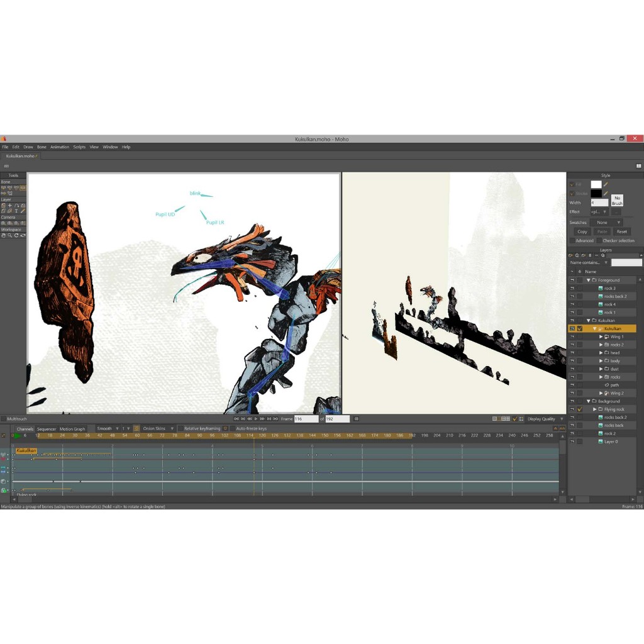Expand the Wing 1 layer
This screenshot has height=644, width=644.
coord(601,337)
